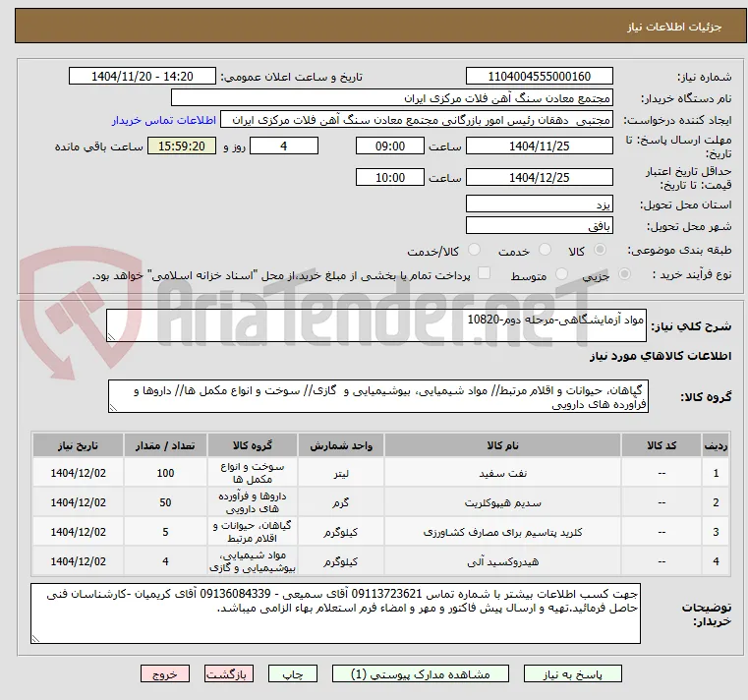Click the 'گرم' unit cell
The image size is (748, 700).
point(341,502)
